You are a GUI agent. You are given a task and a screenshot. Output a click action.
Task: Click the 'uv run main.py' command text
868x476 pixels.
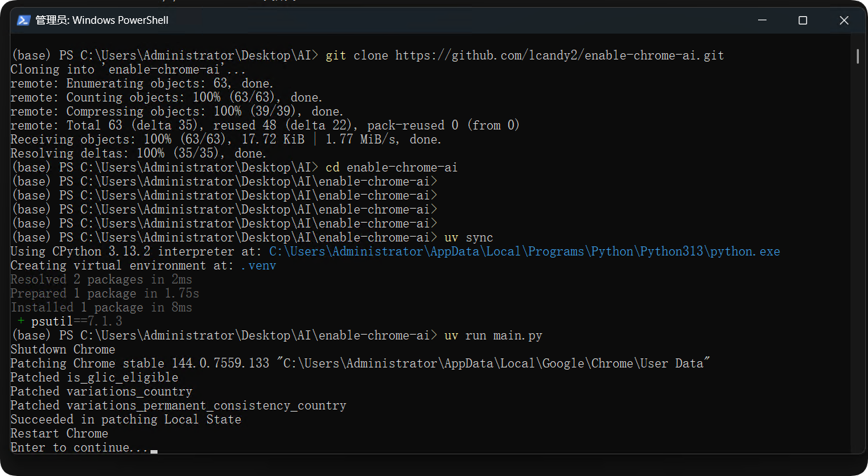(x=493, y=335)
